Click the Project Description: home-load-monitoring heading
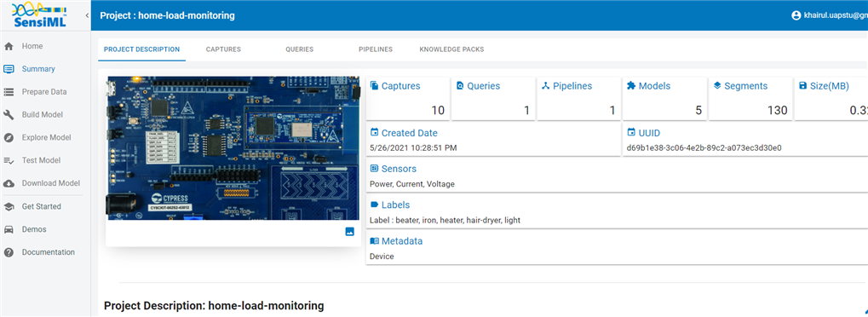Image resolution: width=868 pixels, height=317 pixels. (x=214, y=305)
